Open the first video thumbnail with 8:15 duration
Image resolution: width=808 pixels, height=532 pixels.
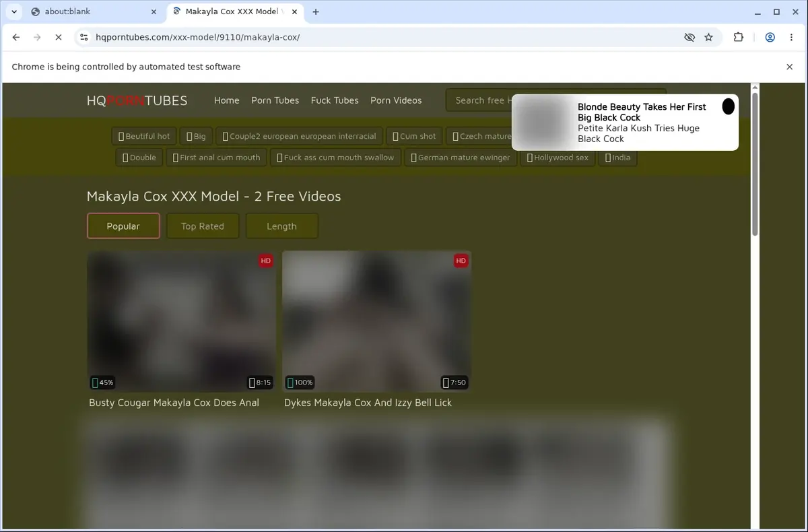point(181,321)
